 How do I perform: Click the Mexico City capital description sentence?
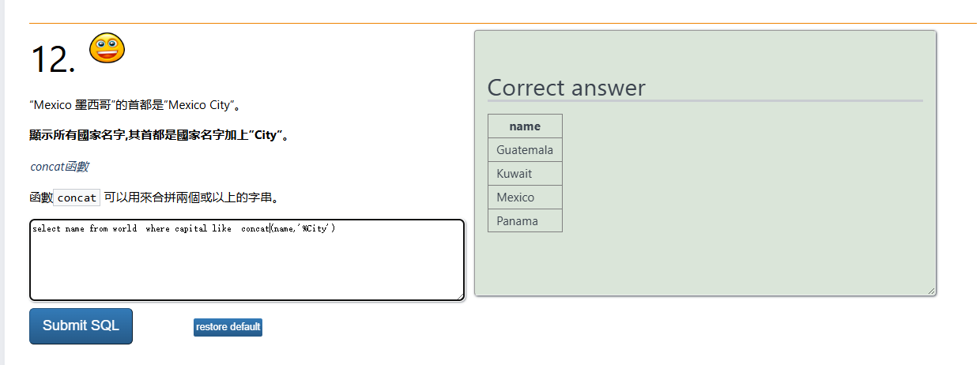[134, 105]
